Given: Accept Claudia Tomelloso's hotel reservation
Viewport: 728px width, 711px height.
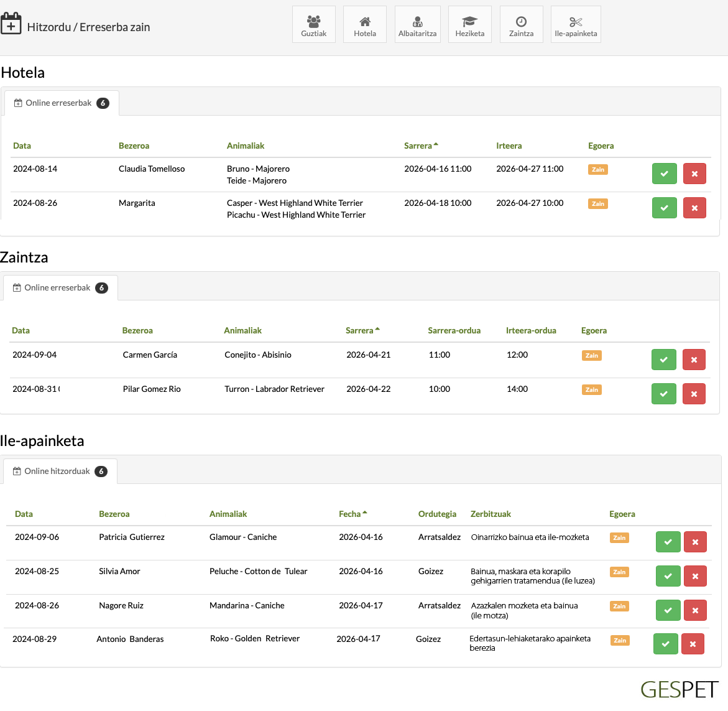Looking at the screenshot, I should [664, 174].
